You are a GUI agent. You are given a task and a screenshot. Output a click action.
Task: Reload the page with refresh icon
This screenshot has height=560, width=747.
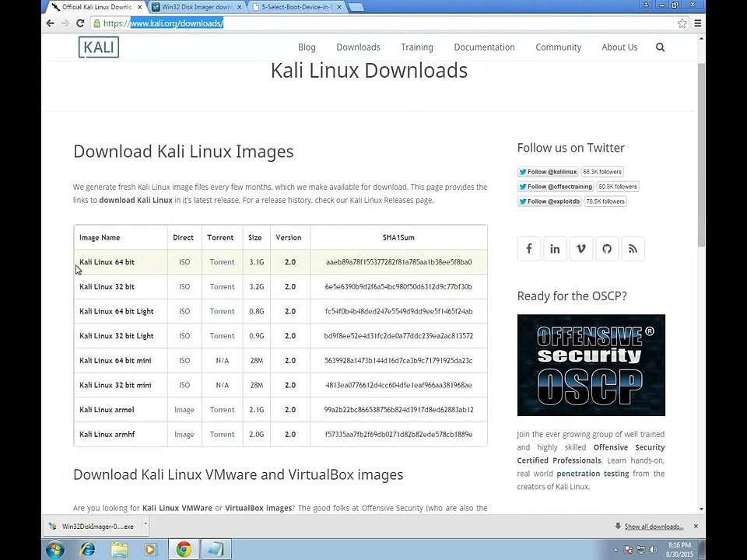[80, 23]
